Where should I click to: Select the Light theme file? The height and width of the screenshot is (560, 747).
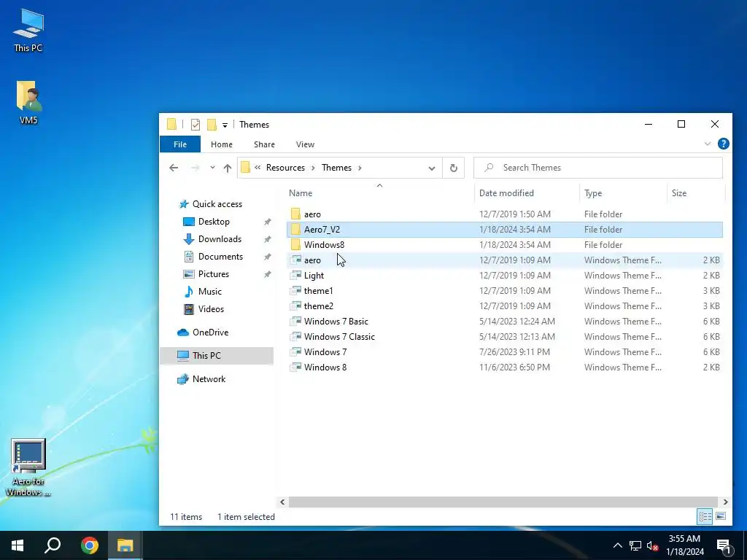(x=505, y=275)
